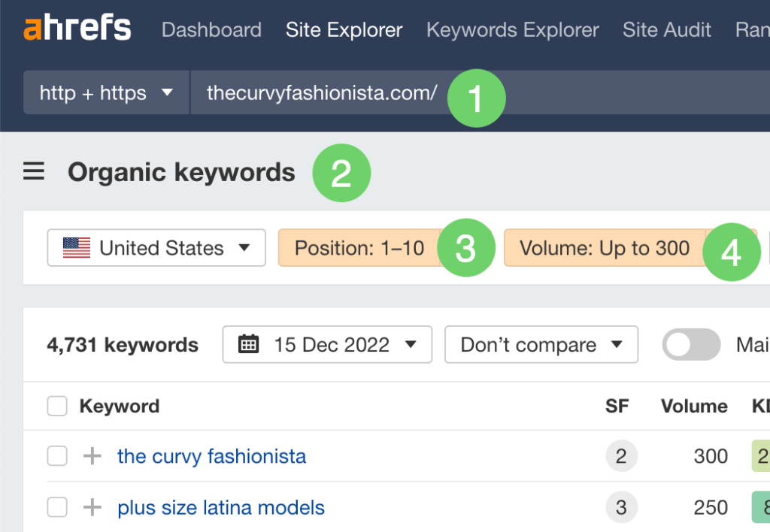The image size is (770, 532).
Task: Enable the toggle next to 'Mai...' label
Action: [x=691, y=344]
